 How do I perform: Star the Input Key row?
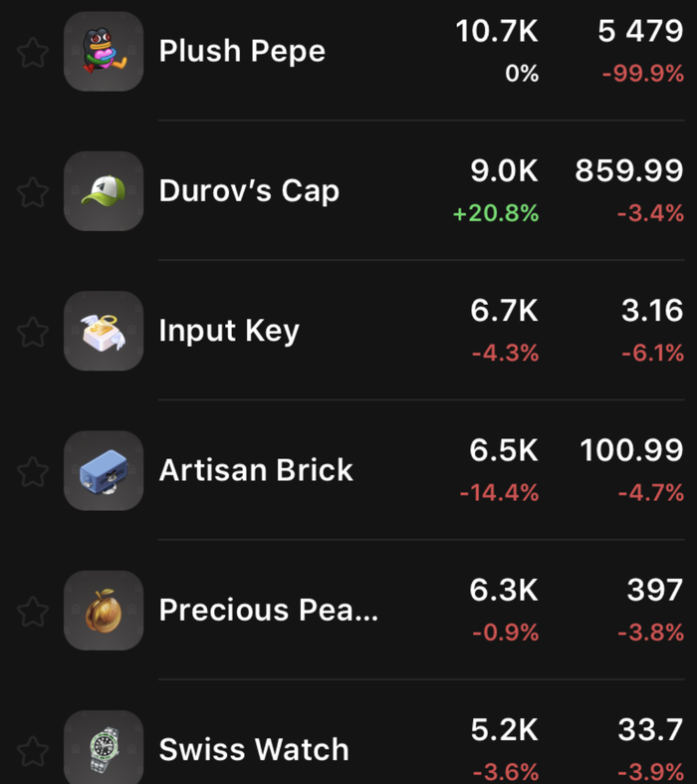pos(33,331)
